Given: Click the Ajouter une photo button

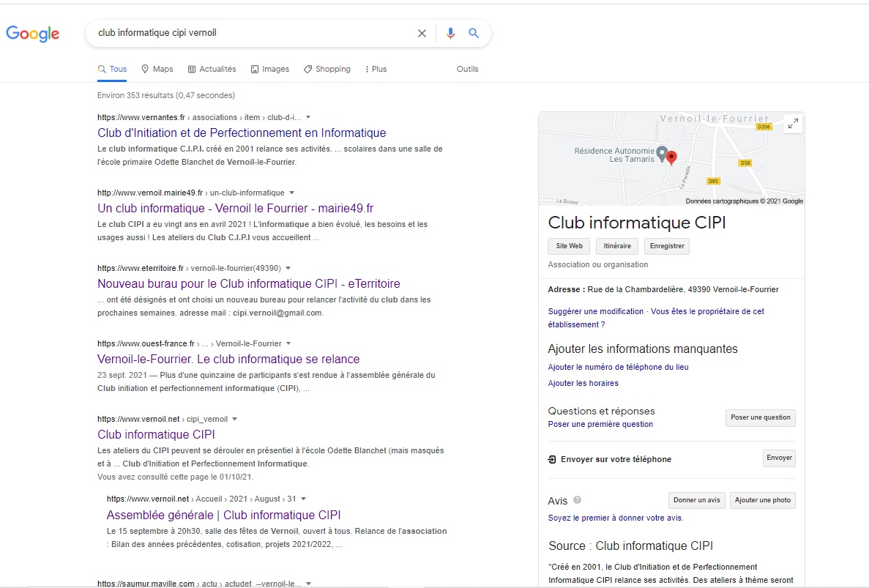Looking at the screenshot, I should pyautogui.click(x=763, y=500).
